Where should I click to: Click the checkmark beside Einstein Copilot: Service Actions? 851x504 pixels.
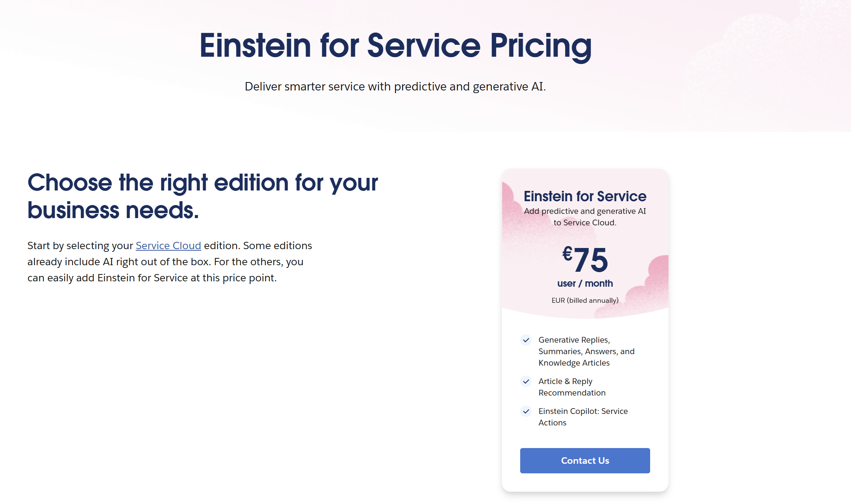[526, 411]
